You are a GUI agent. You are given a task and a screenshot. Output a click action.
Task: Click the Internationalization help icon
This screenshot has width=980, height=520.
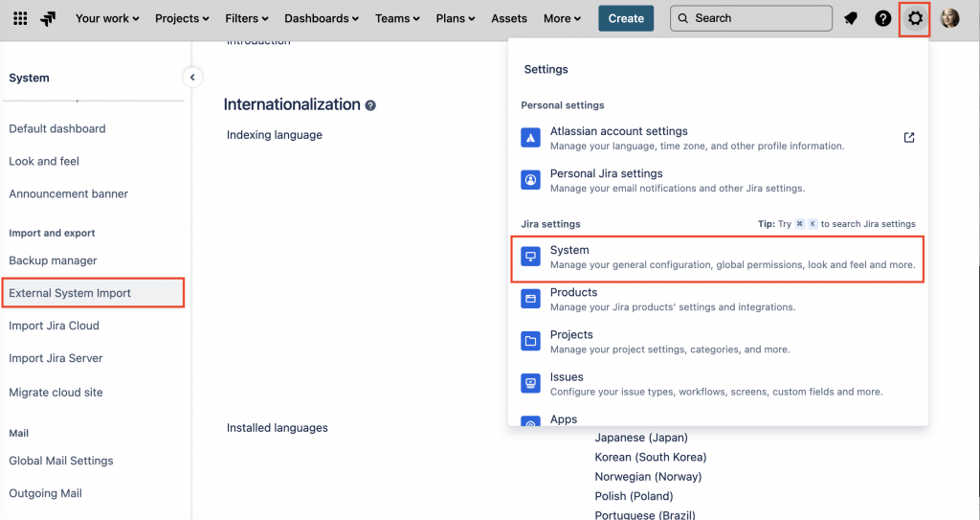(x=370, y=105)
